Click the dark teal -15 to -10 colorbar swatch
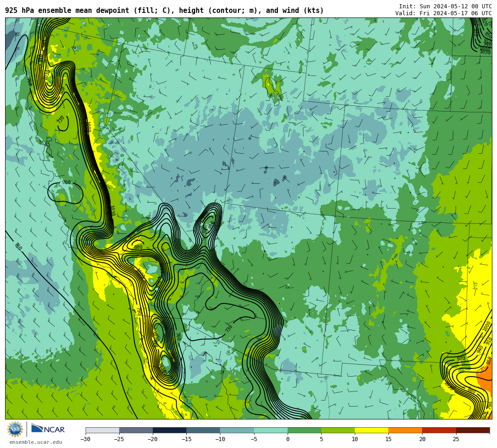Image resolution: width=497 pixels, height=448 pixels. 203,430
